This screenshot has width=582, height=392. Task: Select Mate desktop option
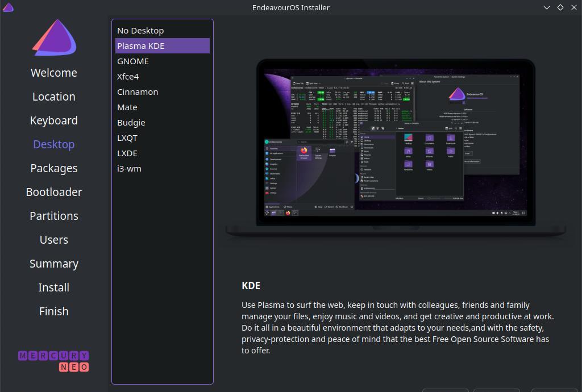[x=162, y=107]
